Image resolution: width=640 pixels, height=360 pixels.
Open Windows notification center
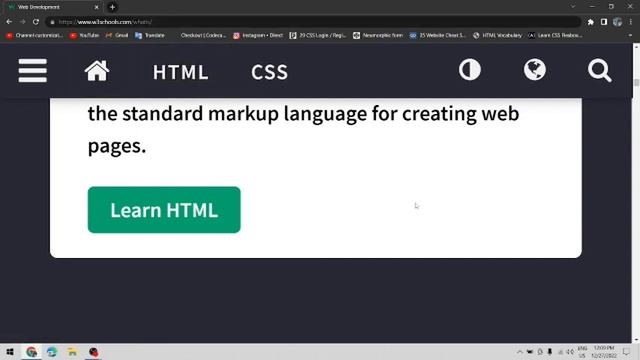(x=627, y=352)
